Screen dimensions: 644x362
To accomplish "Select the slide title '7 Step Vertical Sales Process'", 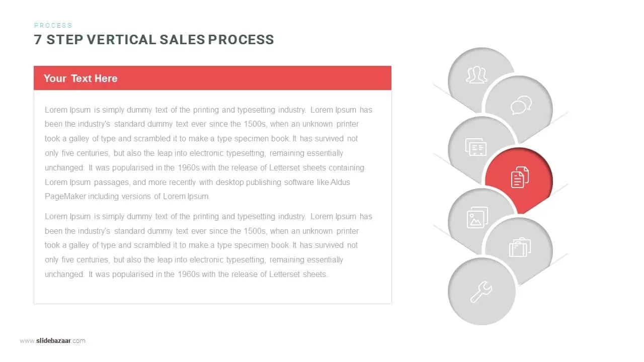I will [154, 40].
